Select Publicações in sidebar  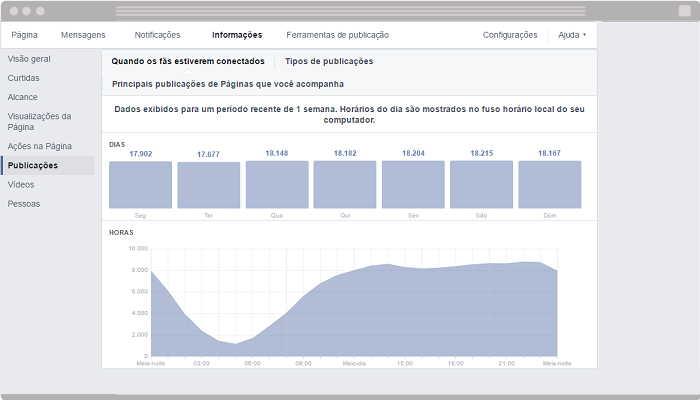(47, 165)
